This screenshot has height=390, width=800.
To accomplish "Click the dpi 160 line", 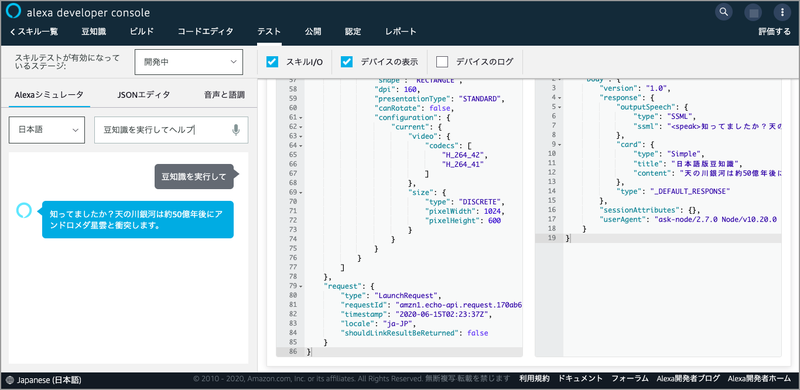I will pyautogui.click(x=398, y=89).
